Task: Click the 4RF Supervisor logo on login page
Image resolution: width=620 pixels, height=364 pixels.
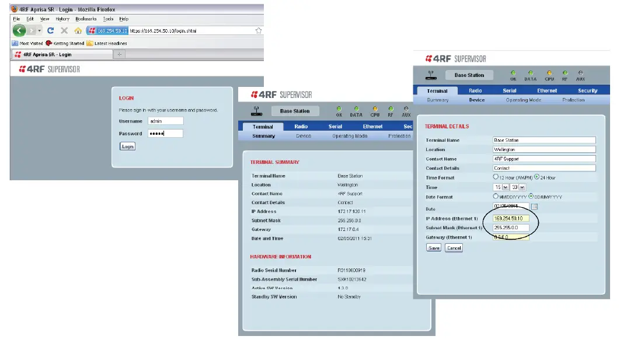Action: point(50,69)
